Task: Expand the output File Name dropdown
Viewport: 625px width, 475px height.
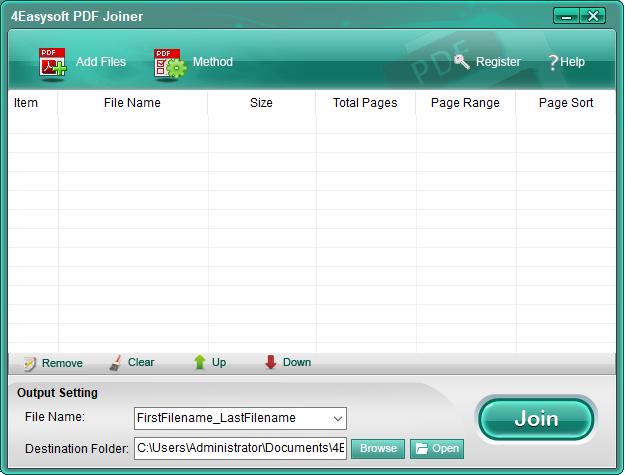Action: tap(338, 418)
